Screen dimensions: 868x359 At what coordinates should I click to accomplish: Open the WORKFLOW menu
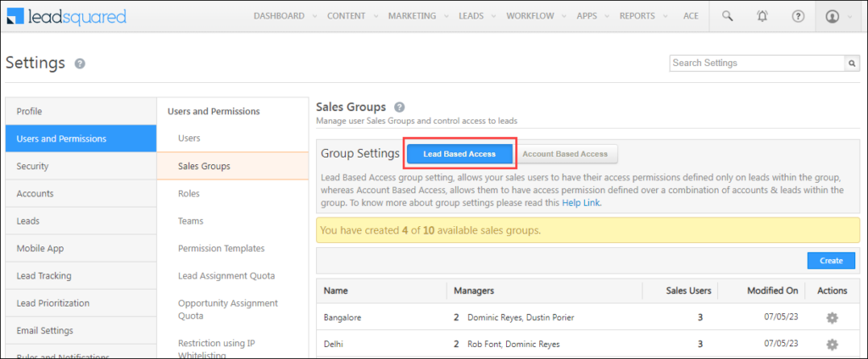point(531,16)
